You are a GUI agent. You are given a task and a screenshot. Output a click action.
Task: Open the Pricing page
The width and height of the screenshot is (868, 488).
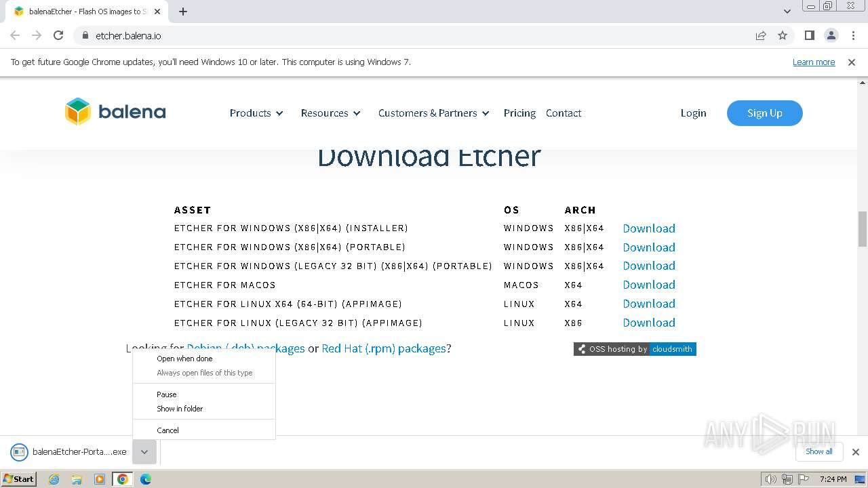pos(519,113)
